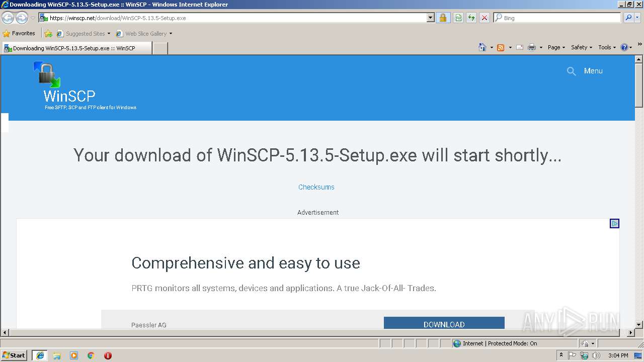Click the WinSCP site title text

point(69,96)
